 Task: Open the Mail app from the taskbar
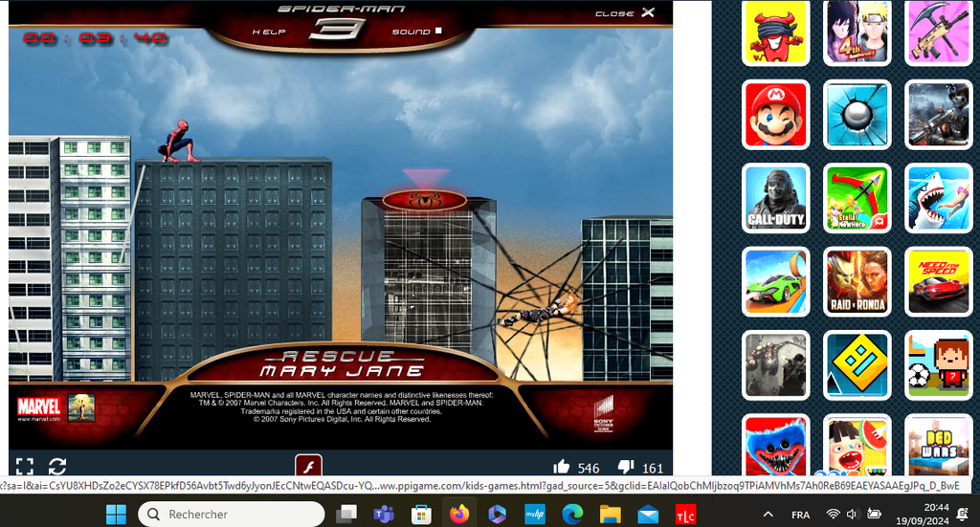coord(648,514)
